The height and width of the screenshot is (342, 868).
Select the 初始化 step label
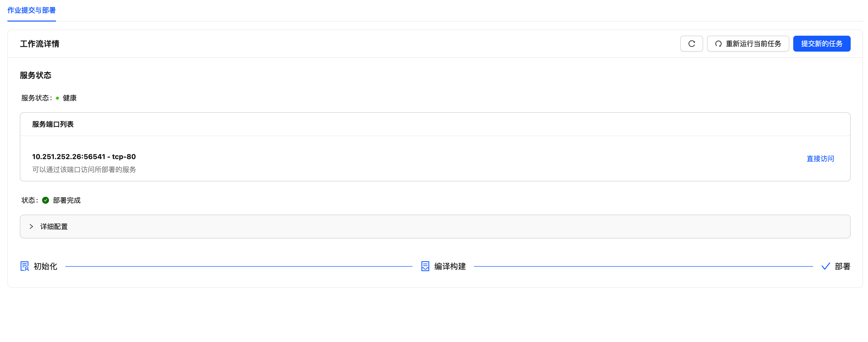(46, 266)
